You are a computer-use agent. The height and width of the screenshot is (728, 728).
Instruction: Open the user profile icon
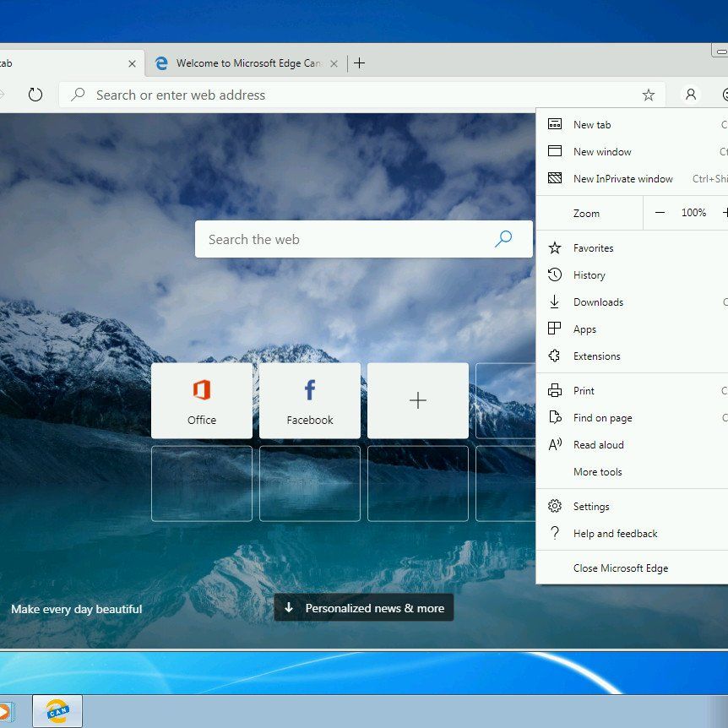point(691,95)
